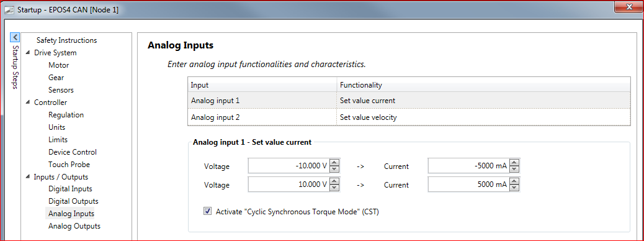The width and height of the screenshot is (644, 241).
Task: Click the -10.000 V voltage input field
Action: pyautogui.click(x=289, y=166)
